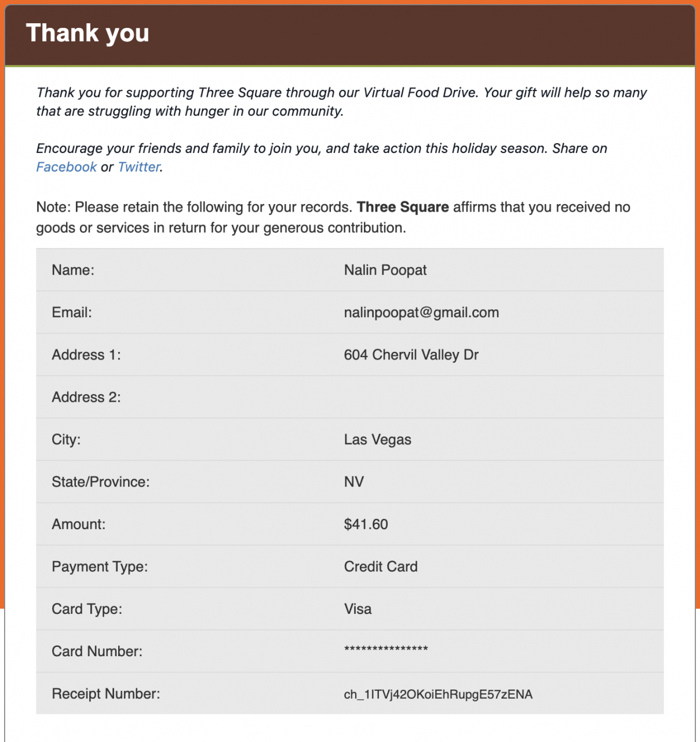Image resolution: width=700 pixels, height=742 pixels.
Task: Click the receipt number starting with 'ch_1ITVj'
Action: (x=438, y=694)
